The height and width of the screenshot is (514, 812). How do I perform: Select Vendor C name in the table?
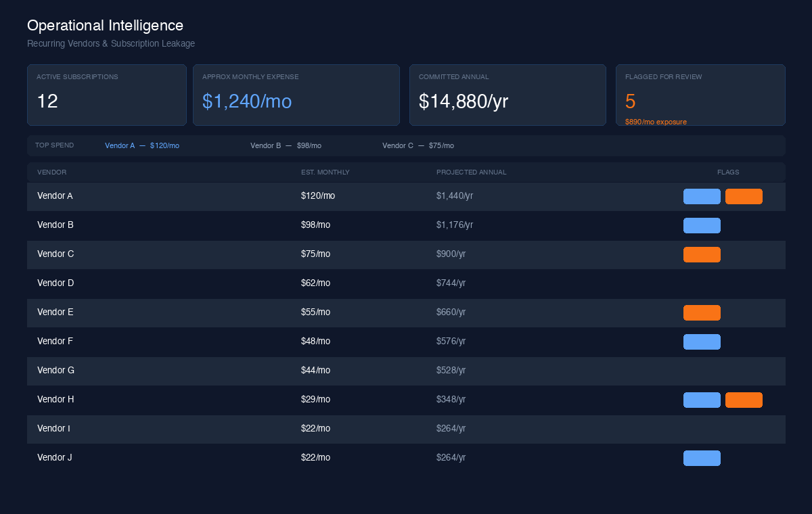click(55, 254)
